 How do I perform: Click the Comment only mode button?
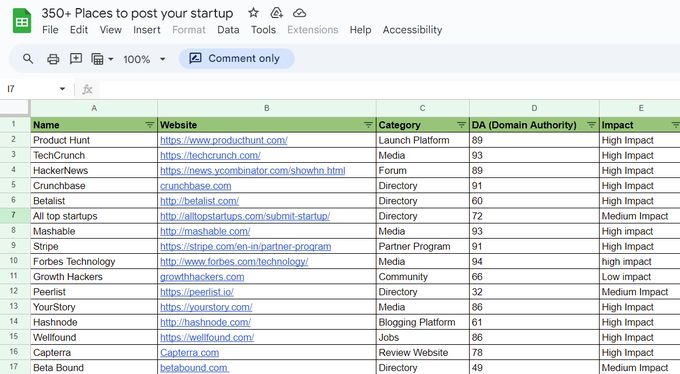click(236, 59)
